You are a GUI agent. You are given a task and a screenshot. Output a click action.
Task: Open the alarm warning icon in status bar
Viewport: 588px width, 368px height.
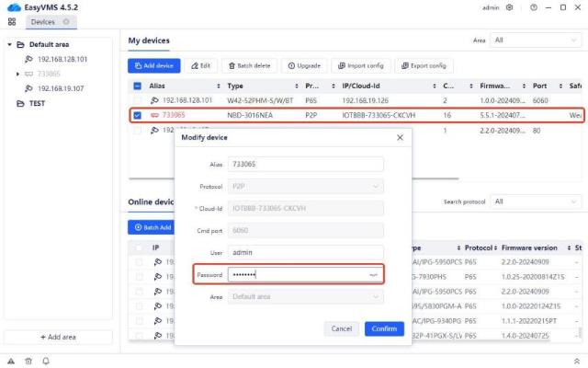coord(10,360)
